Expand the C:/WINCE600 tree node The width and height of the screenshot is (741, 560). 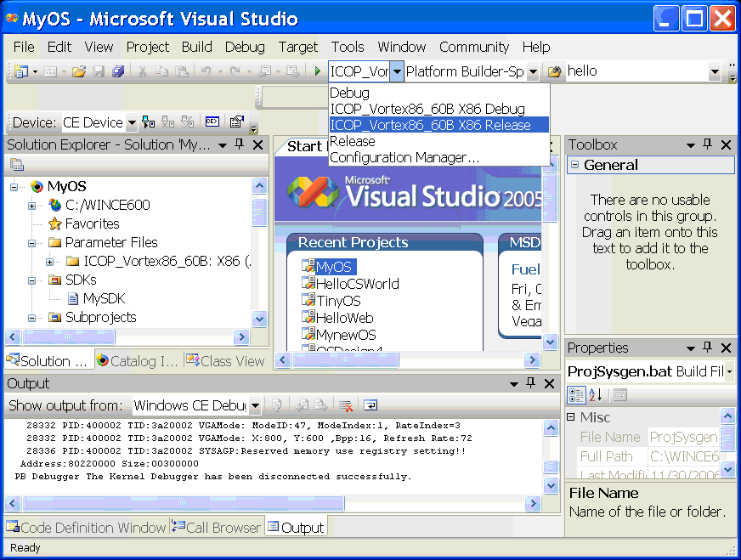[31, 206]
